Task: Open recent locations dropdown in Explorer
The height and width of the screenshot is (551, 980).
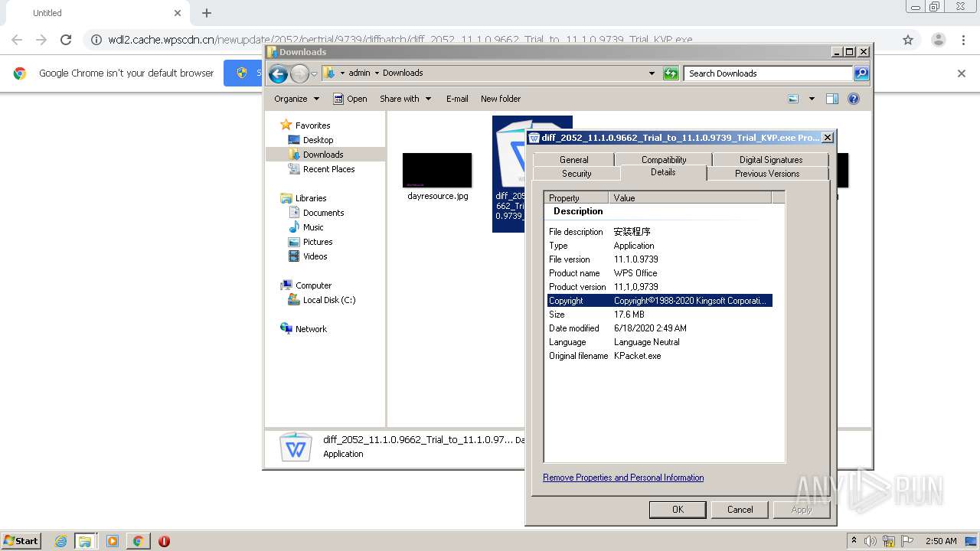Action: click(x=314, y=73)
